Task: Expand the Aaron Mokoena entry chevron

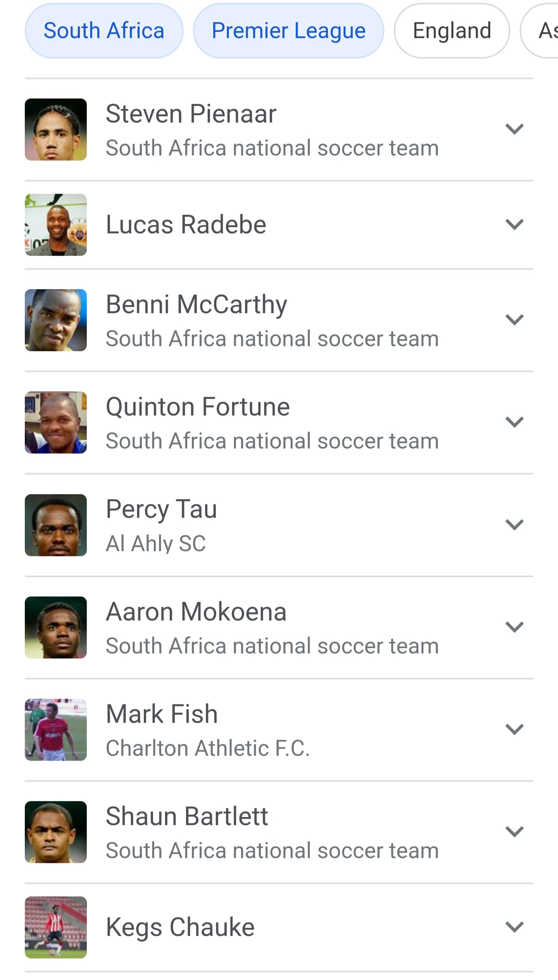Action: 514,627
